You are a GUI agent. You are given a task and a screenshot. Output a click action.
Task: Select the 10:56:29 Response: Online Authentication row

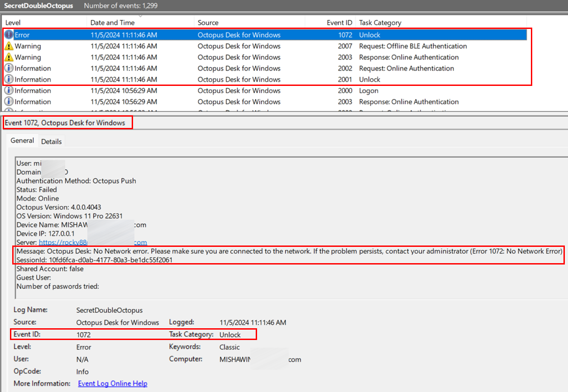tap(265, 102)
